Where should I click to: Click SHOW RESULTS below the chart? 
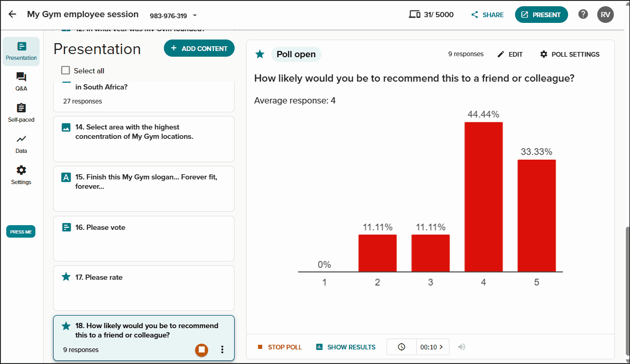(x=346, y=347)
